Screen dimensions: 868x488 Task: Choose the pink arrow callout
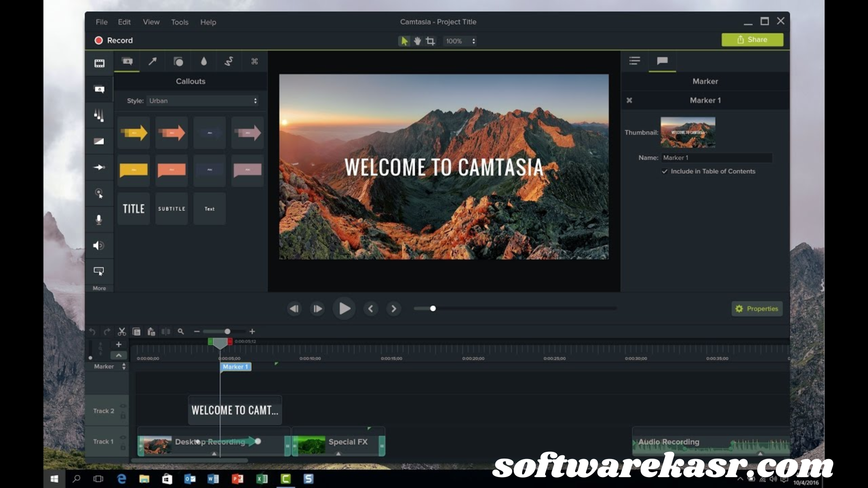(x=247, y=133)
